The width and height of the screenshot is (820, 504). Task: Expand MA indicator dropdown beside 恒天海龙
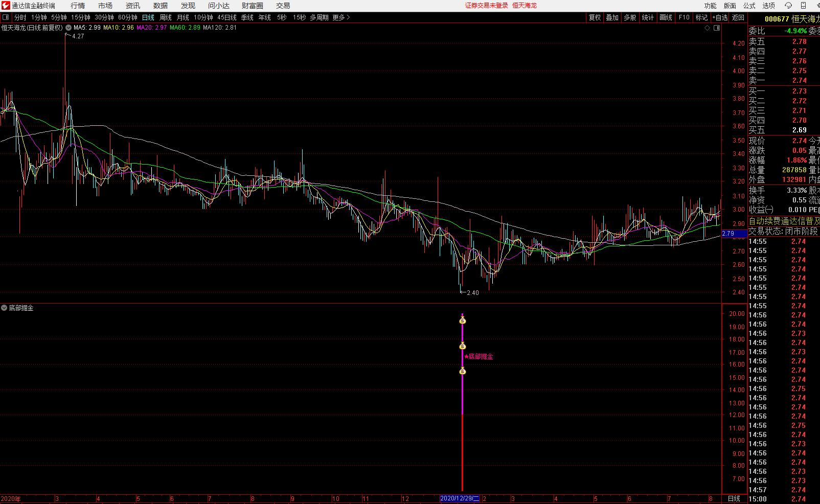pyautogui.click(x=69, y=28)
